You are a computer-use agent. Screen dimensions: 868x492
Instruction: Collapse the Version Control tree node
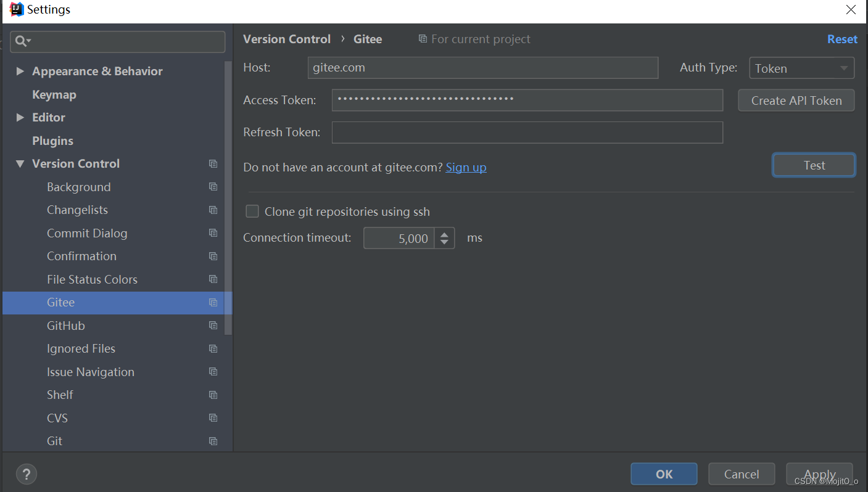pos(20,164)
